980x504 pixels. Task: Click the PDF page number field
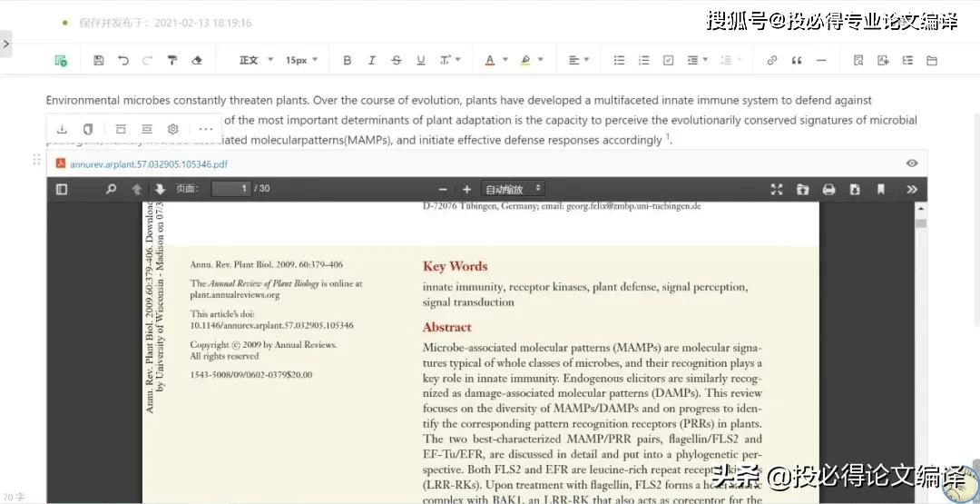(x=230, y=189)
